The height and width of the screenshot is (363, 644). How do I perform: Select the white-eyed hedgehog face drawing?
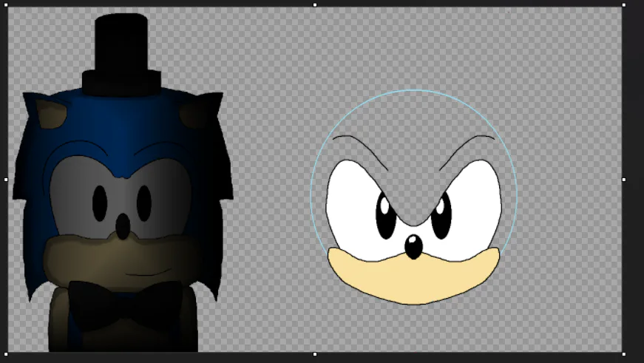[413, 220]
